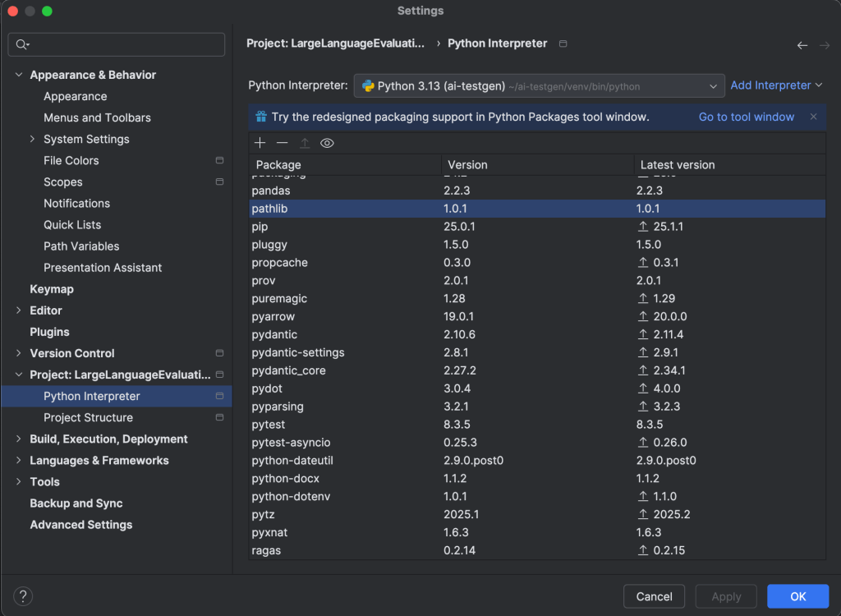Collapse the Project: LargeLanguageEvaluati... section
This screenshot has width=841, height=616.
point(19,375)
